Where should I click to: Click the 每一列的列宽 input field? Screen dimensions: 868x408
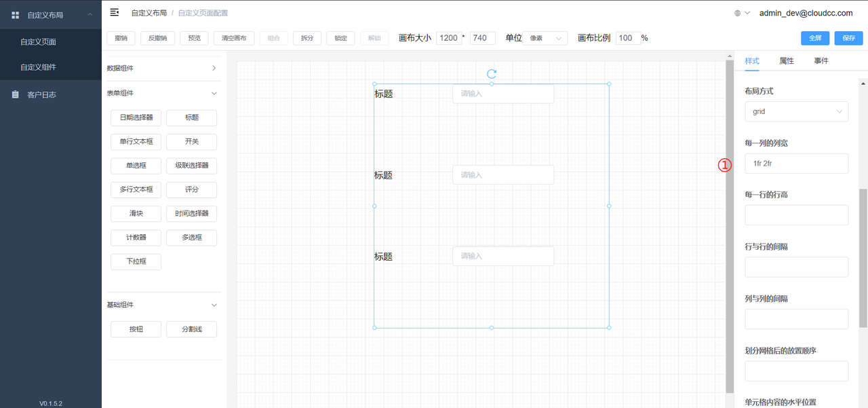tap(796, 164)
